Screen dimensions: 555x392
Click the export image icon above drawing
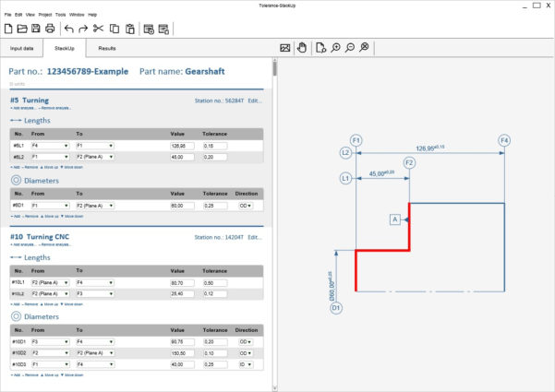tap(286, 47)
